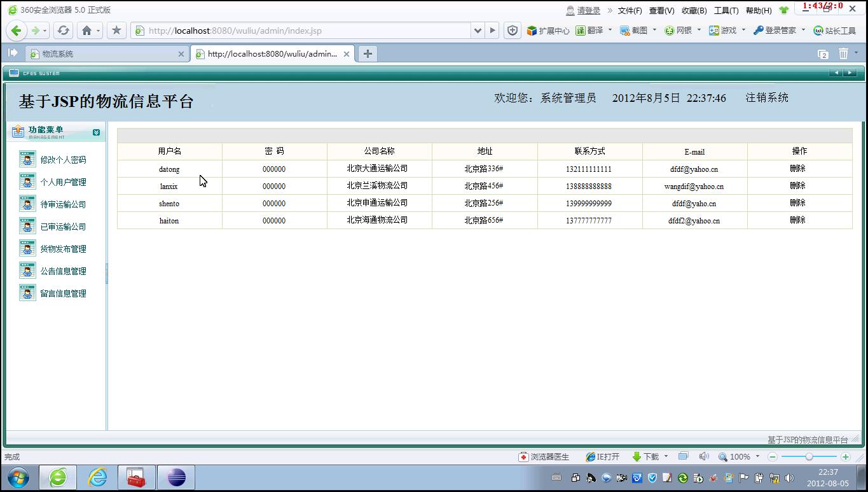The image size is (868, 492).
Task: Click the speaker icon in browser status bar
Action: point(704,456)
